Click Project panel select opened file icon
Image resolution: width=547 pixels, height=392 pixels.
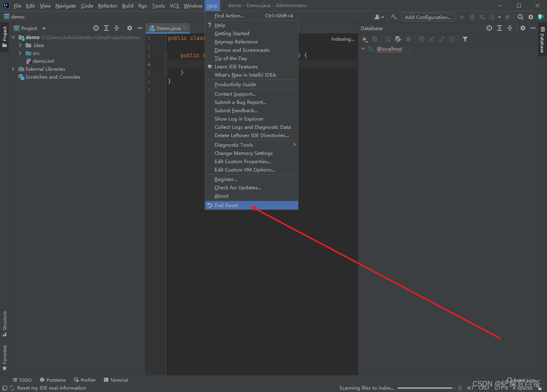pos(96,28)
